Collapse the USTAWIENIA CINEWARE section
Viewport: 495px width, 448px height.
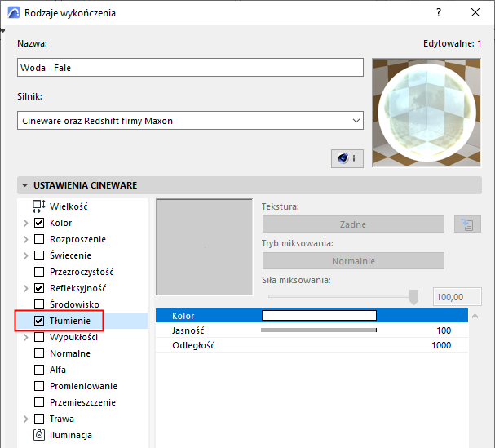click(25, 185)
